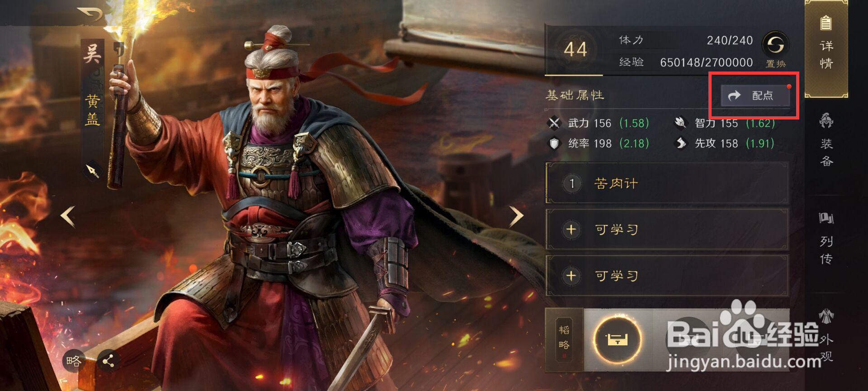
Task: Tap the pen nib icon under 黄盖 name
Action: coord(93,171)
